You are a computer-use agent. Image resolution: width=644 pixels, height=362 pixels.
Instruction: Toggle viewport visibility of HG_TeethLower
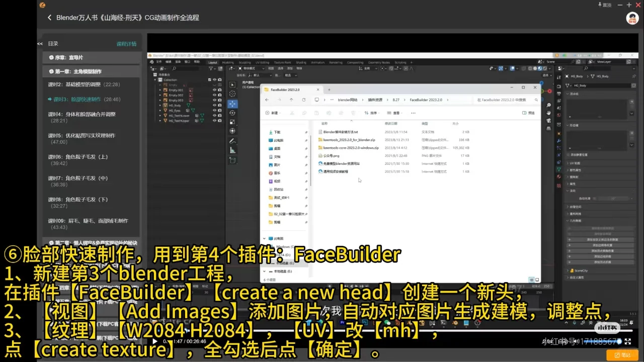pos(214,116)
